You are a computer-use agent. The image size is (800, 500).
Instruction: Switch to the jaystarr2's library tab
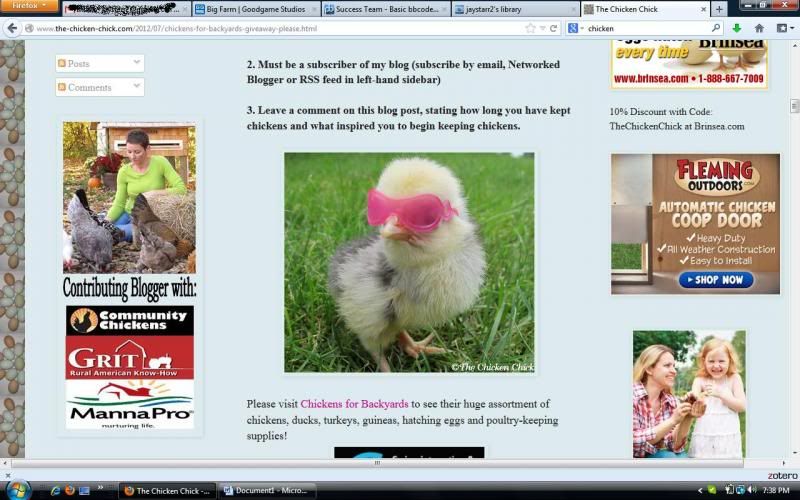pyautogui.click(x=515, y=9)
